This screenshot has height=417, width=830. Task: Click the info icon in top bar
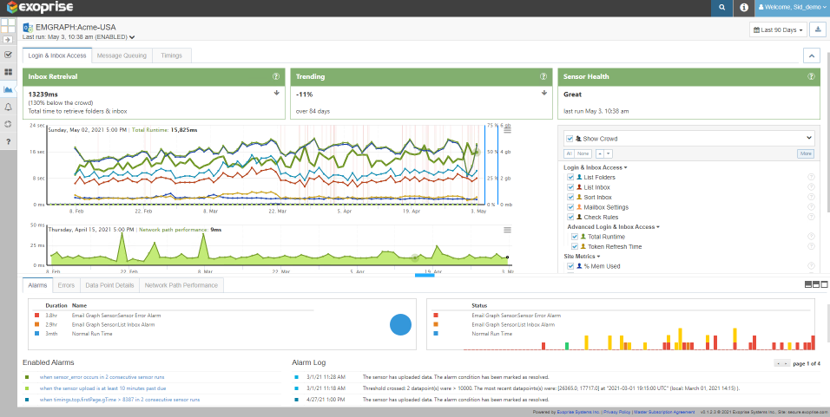(x=744, y=8)
